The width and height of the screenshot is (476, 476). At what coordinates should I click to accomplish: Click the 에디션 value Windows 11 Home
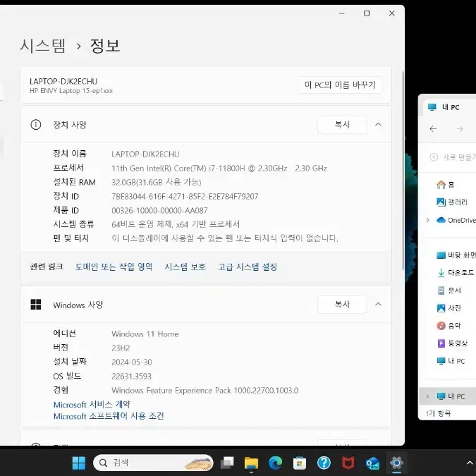click(x=145, y=334)
